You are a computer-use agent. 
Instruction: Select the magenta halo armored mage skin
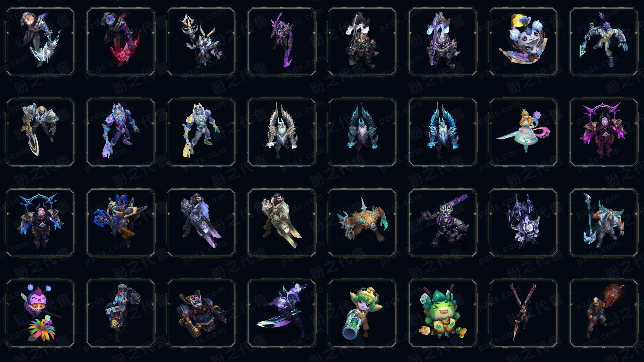(604, 132)
